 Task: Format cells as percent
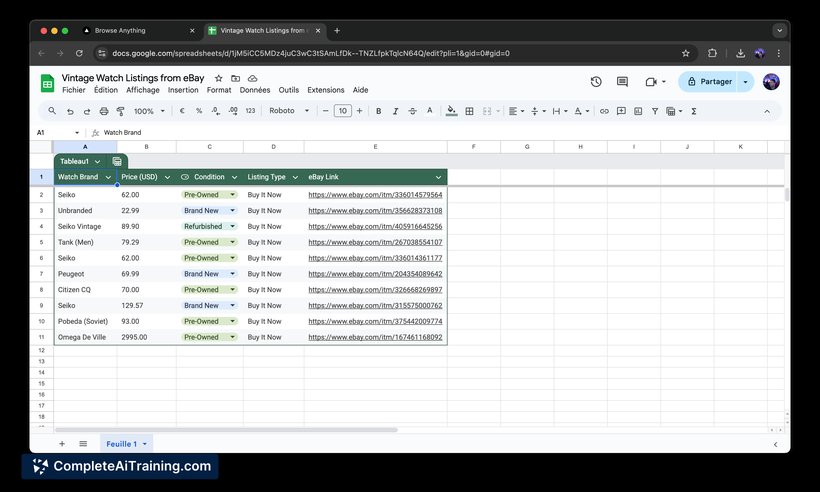[199, 111]
